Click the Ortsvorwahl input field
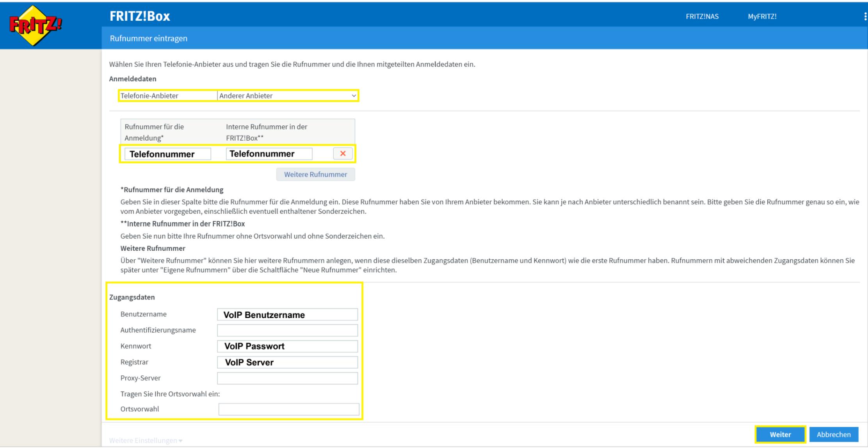868x448 pixels. [x=288, y=409]
